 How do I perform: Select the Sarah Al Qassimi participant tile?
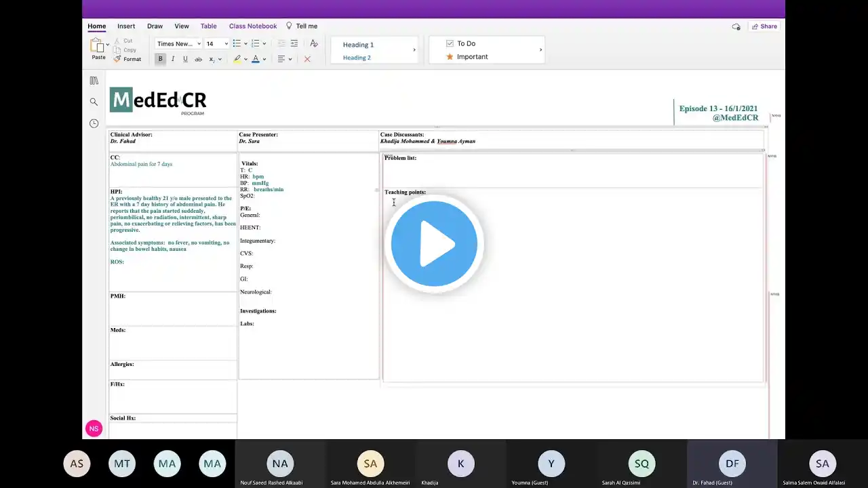(x=642, y=464)
